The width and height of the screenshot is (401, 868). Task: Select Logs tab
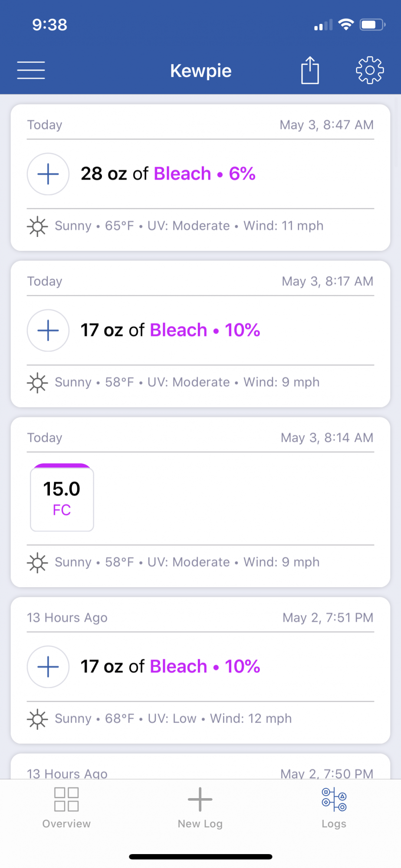334,808
